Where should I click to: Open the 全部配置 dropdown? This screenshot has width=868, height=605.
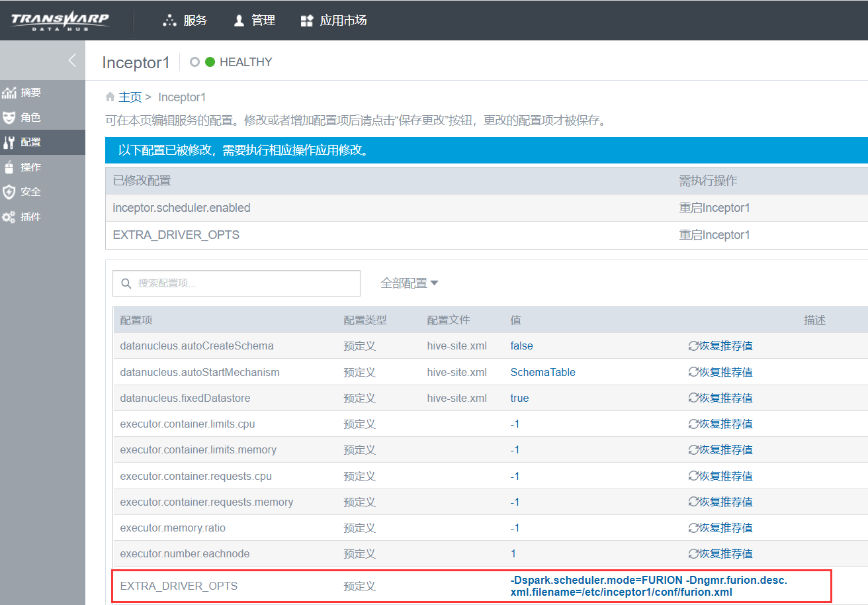(x=410, y=283)
